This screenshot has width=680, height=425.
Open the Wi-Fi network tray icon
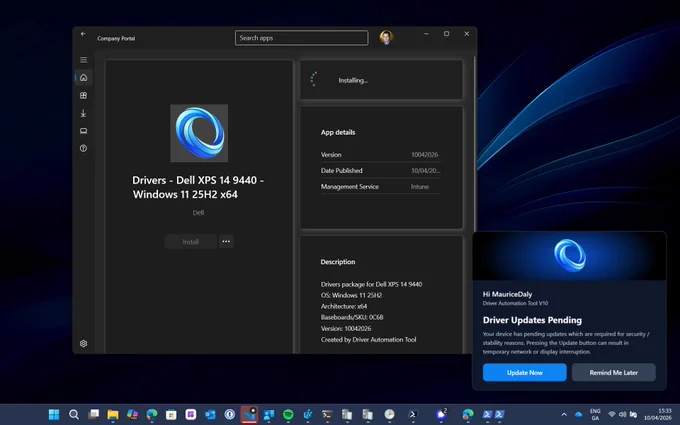coord(612,415)
